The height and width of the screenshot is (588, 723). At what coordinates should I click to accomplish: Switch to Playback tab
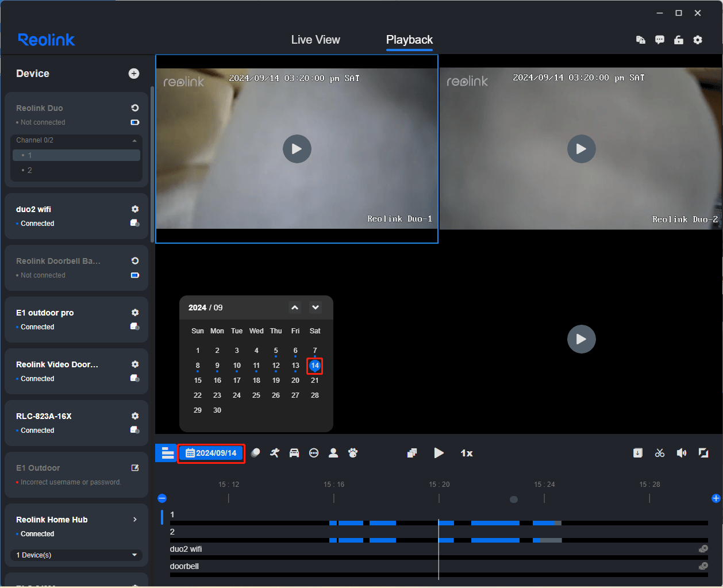point(409,40)
